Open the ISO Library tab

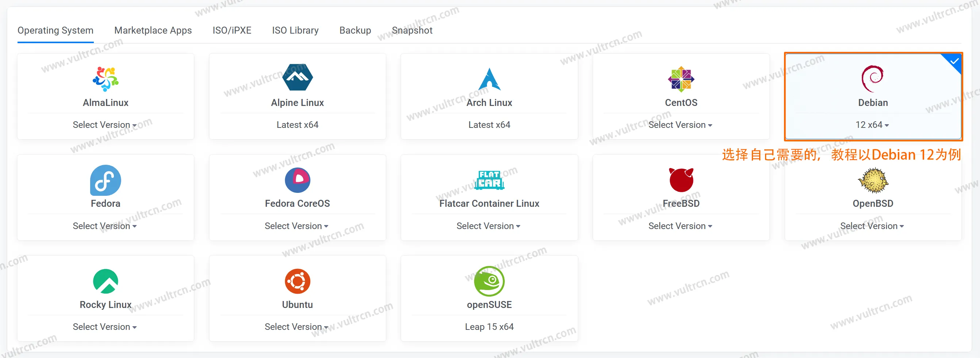pyautogui.click(x=295, y=30)
